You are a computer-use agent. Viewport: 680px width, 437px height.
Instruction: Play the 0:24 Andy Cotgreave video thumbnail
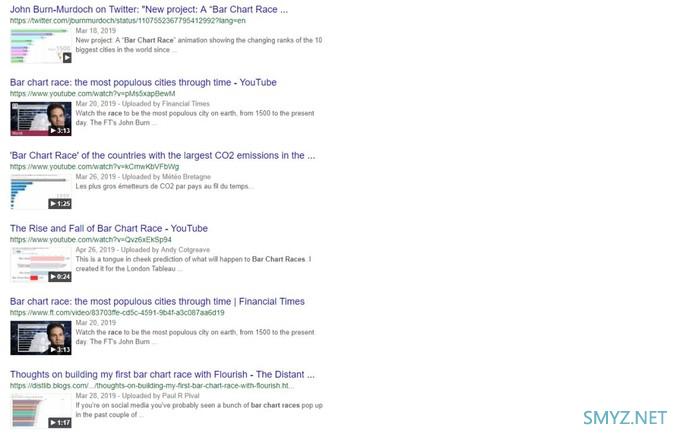click(41, 264)
